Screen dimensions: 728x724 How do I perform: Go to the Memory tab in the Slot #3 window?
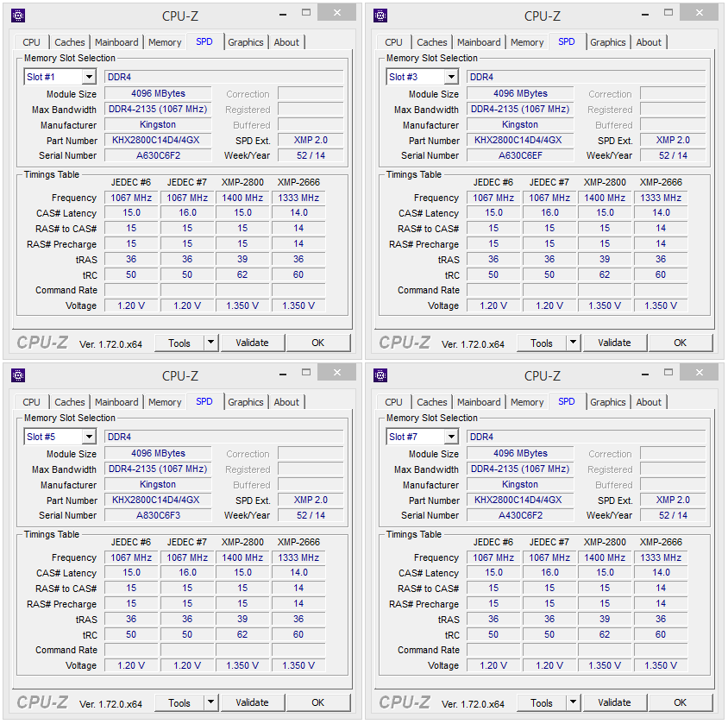pyautogui.click(x=527, y=42)
